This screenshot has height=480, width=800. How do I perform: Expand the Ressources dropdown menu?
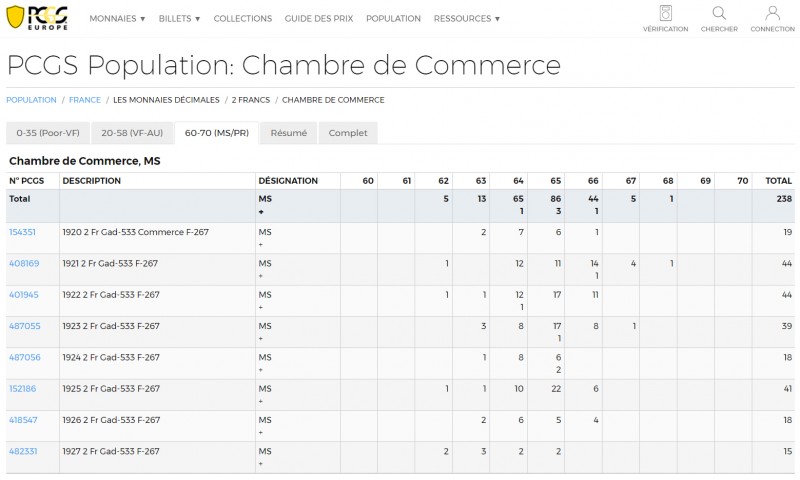[x=467, y=18]
